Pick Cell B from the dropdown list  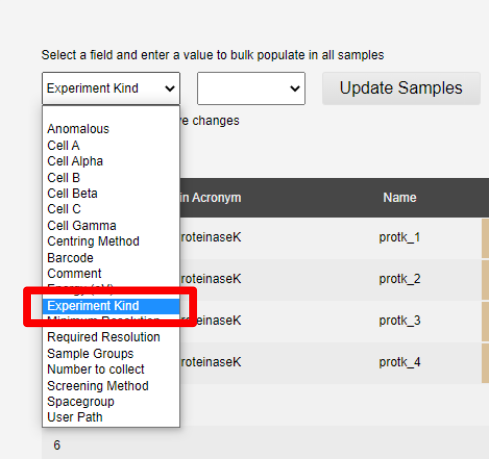point(111,178)
